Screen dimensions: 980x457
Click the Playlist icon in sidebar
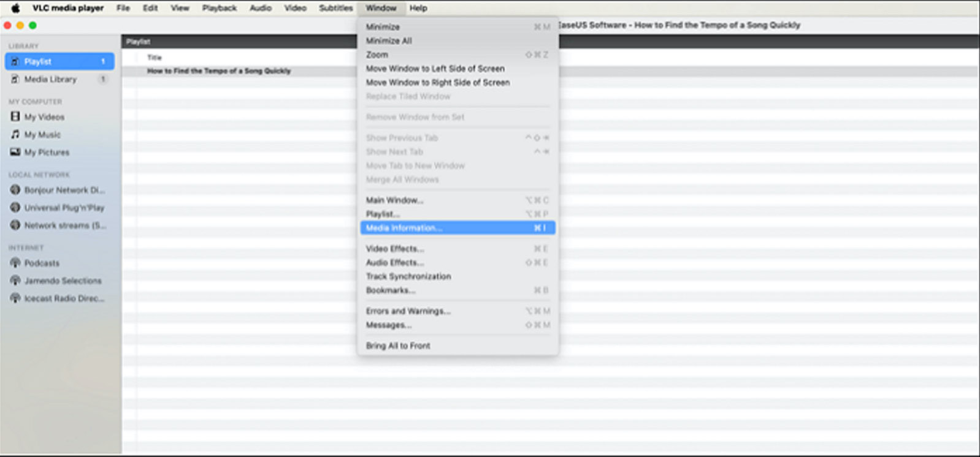click(x=15, y=61)
